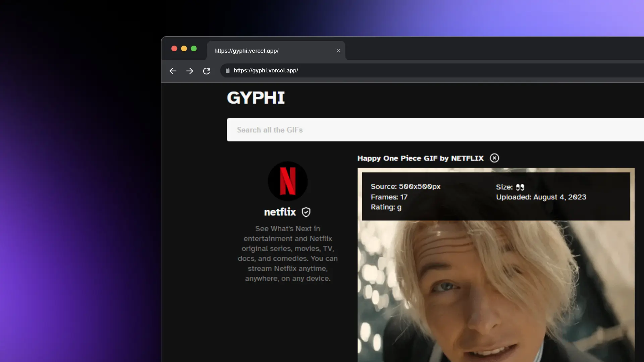This screenshot has width=644, height=362.
Task: Click the Happy One Piece GIF title
Action: pyautogui.click(x=420, y=158)
